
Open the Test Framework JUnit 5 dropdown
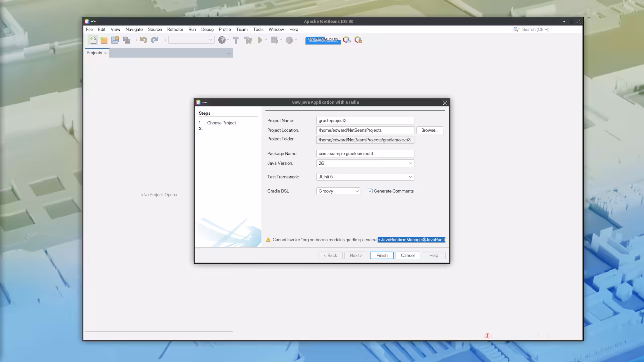tap(365, 177)
